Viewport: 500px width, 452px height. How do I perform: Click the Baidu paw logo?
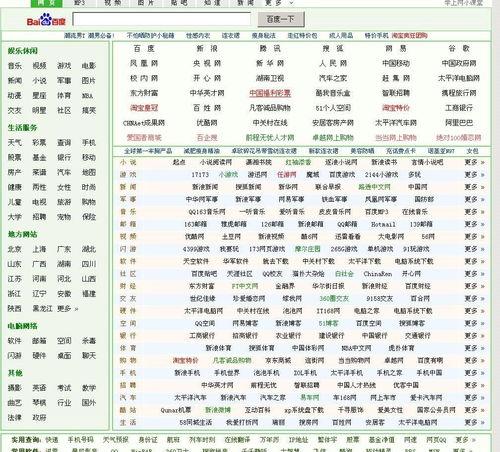(x=46, y=20)
